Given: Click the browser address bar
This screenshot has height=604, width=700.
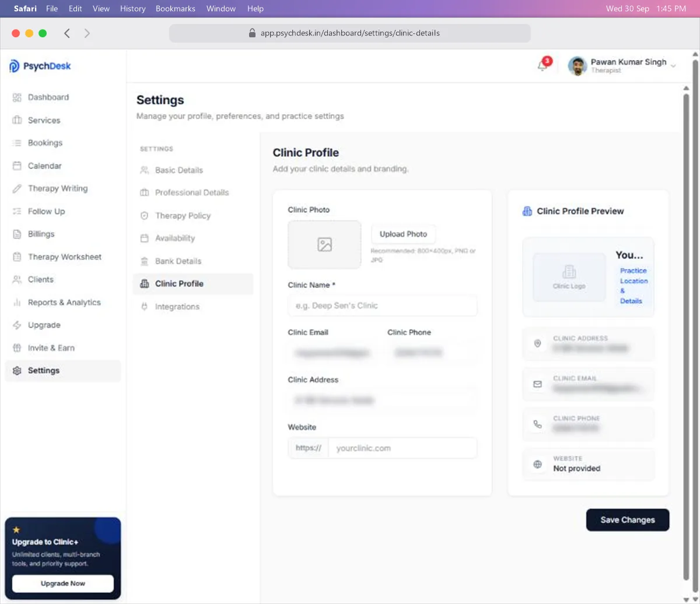Looking at the screenshot, I should tap(350, 33).
